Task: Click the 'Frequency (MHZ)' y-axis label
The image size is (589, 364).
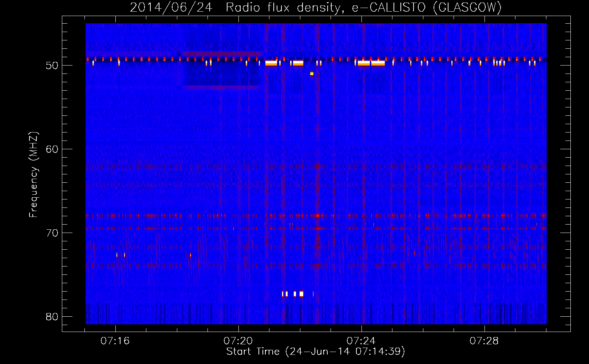Action: (33, 175)
